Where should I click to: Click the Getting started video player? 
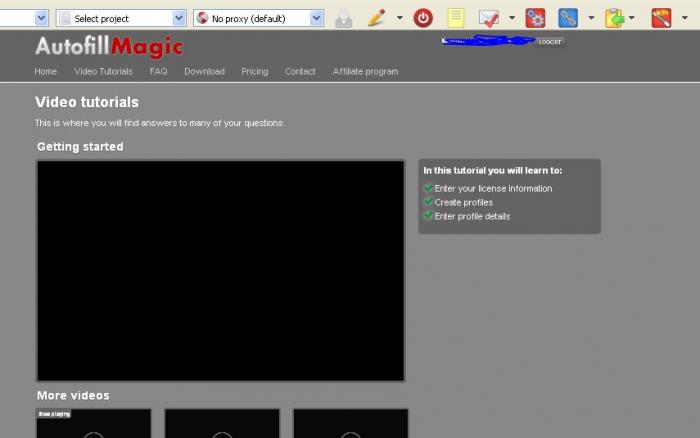pos(221,271)
